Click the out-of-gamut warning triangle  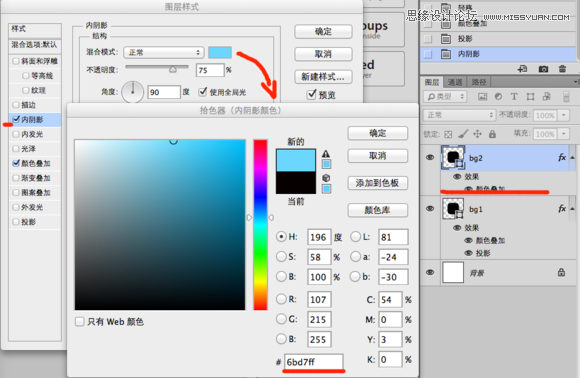click(x=326, y=154)
